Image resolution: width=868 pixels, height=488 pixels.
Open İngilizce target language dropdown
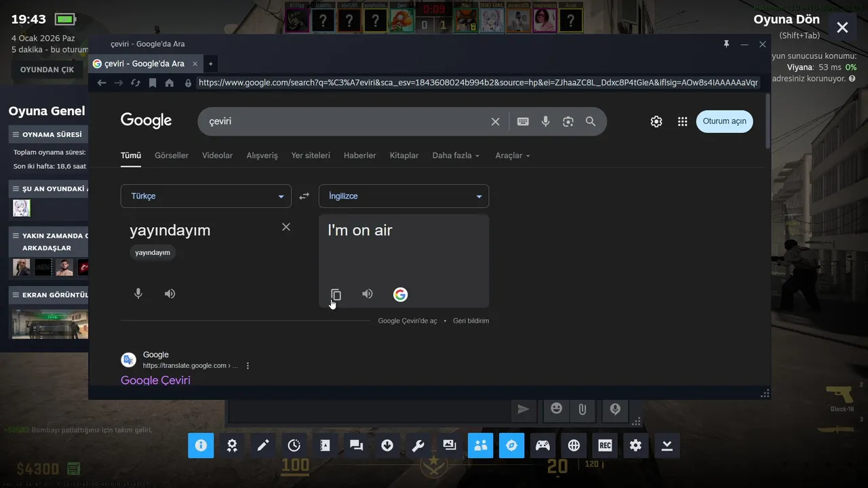[x=403, y=196]
